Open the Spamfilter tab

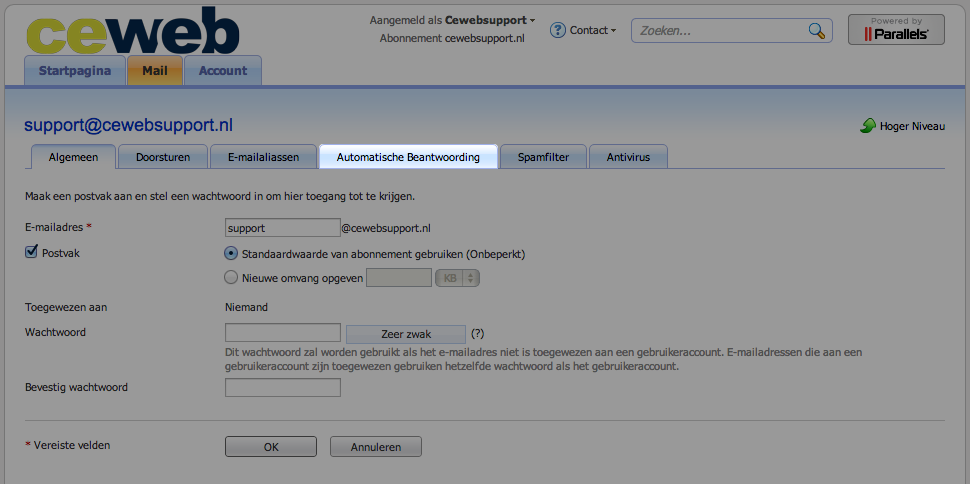click(543, 157)
